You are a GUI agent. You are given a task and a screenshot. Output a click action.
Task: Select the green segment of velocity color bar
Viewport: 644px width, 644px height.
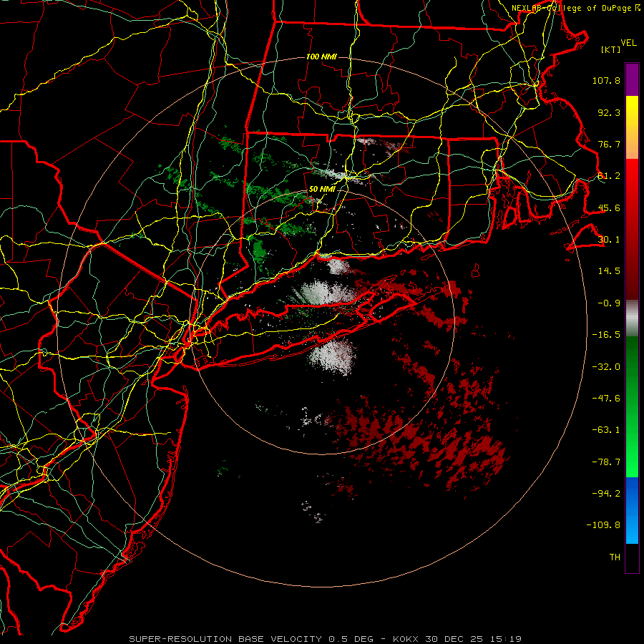pos(632,406)
